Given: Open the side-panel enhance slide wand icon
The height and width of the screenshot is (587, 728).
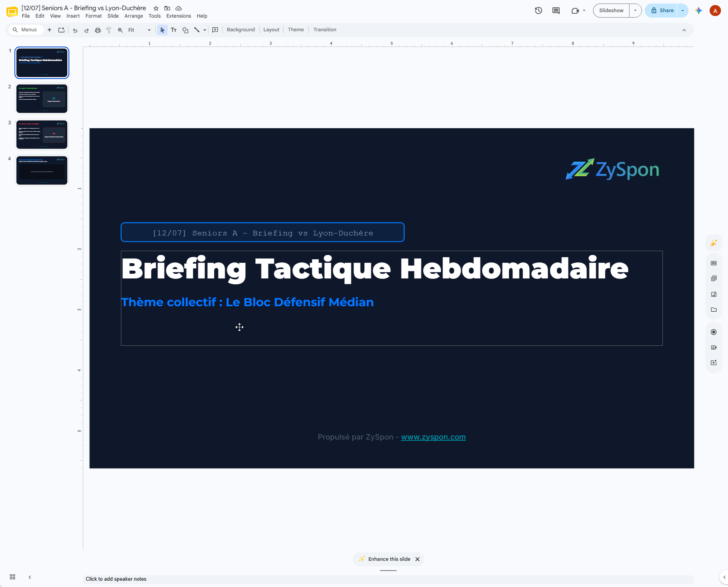Looking at the screenshot, I should pyautogui.click(x=714, y=243).
